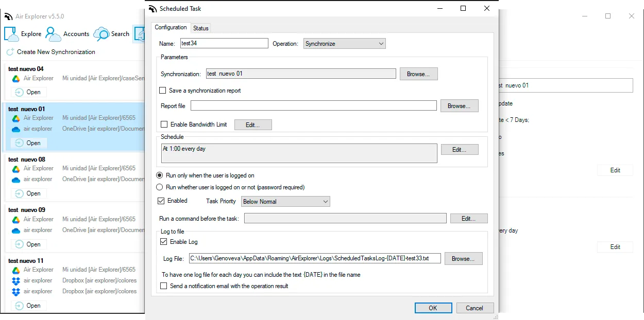Click Create New Synchronization link
The height and width of the screenshot is (320, 644).
56,52
